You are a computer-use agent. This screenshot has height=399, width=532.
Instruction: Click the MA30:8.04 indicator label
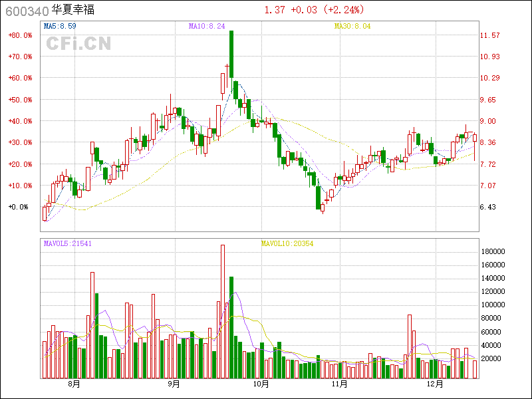click(352, 26)
